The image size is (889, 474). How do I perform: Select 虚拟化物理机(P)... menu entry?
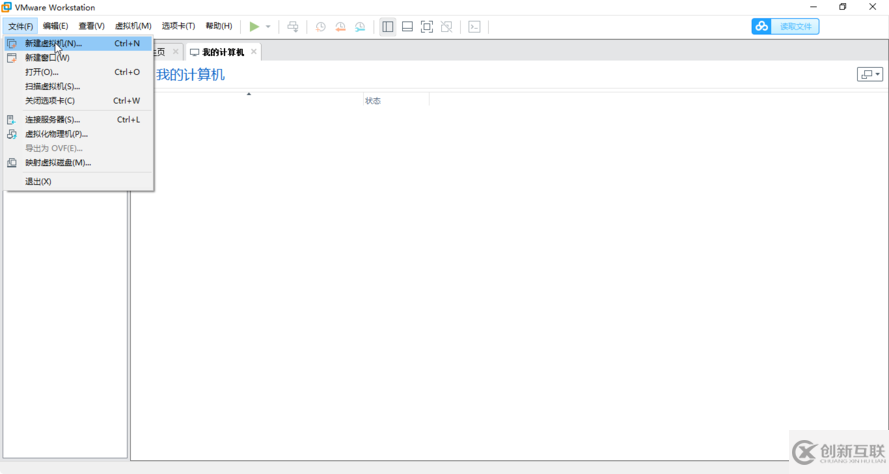(78, 134)
